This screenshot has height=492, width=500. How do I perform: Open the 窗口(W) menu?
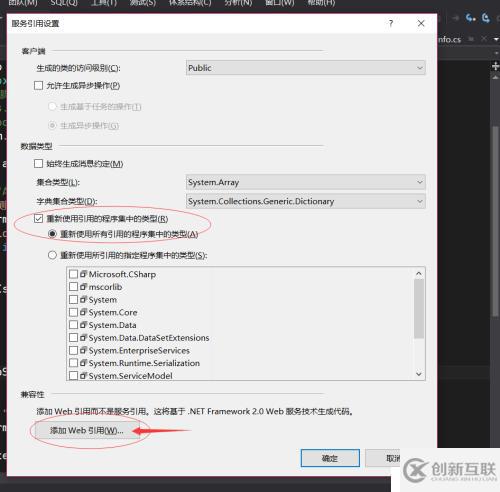click(x=280, y=3)
